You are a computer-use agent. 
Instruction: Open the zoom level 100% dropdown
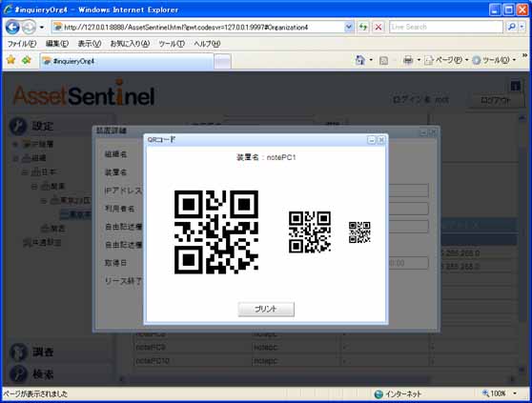tap(516, 393)
